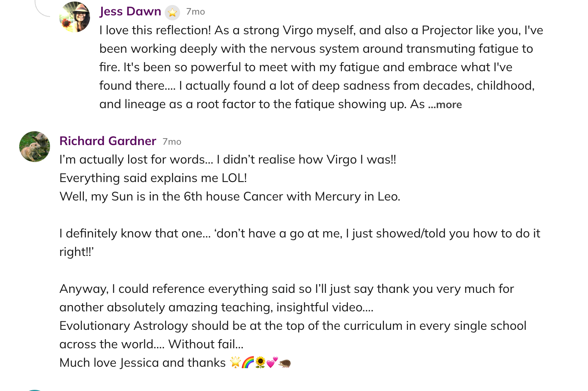Click Richard Gardner's prairie dog avatar

tap(35, 147)
